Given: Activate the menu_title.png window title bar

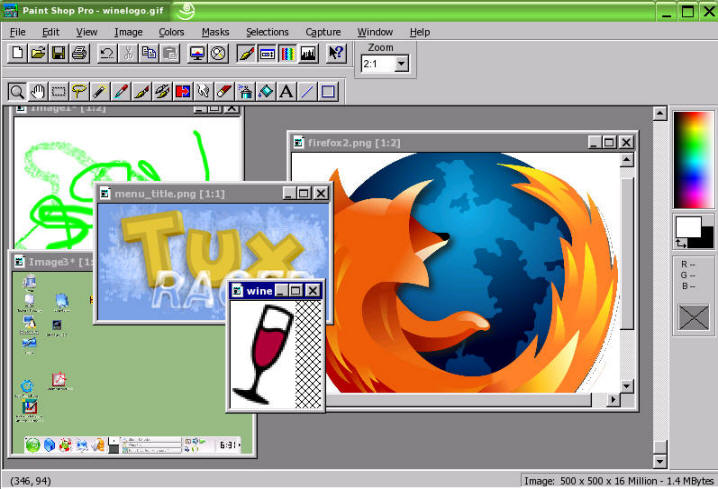Looking at the screenshot, I should click(214, 194).
